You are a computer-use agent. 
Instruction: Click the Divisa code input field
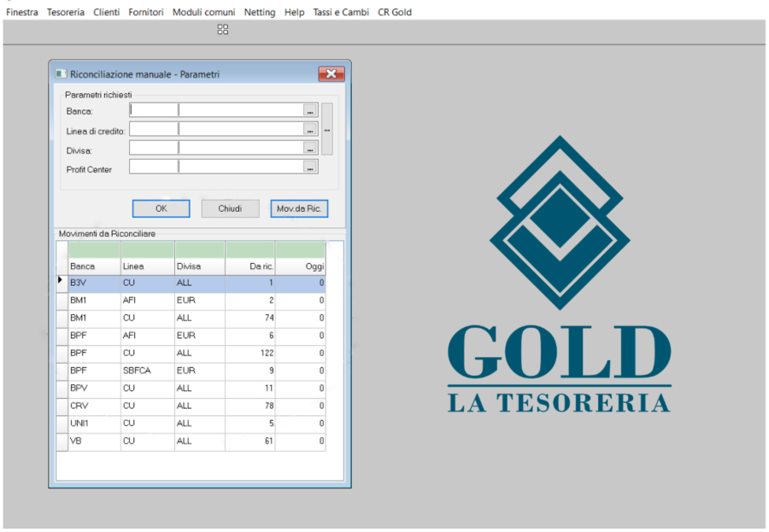pyautogui.click(x=153, y=148)
